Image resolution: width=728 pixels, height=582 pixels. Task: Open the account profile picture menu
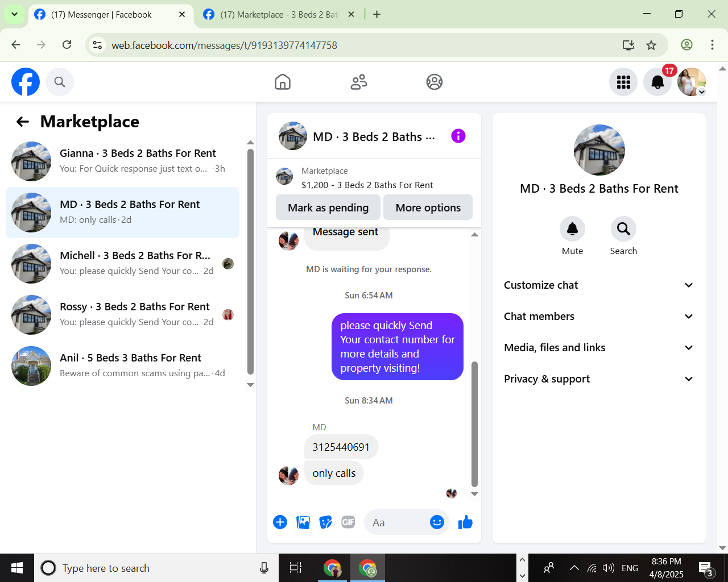(x=692, y=82)
